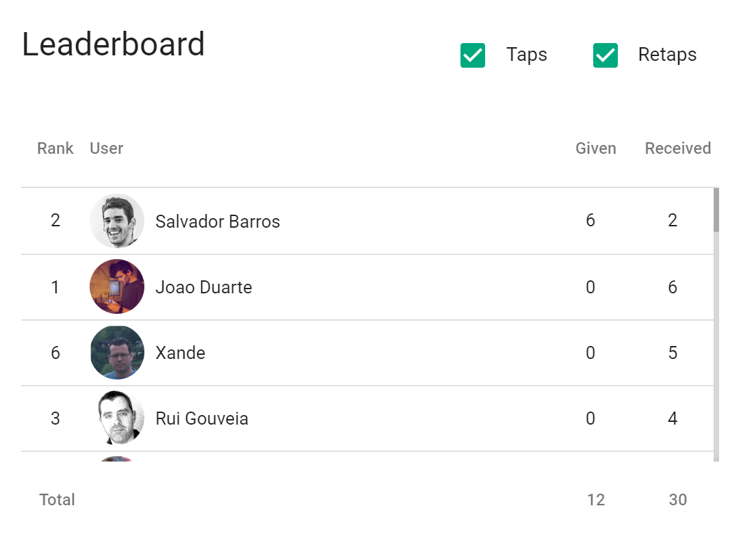Uncheck the Retaps checkbox
The width and height of the screenshot is (741, 560).
(x=606, y=55)
